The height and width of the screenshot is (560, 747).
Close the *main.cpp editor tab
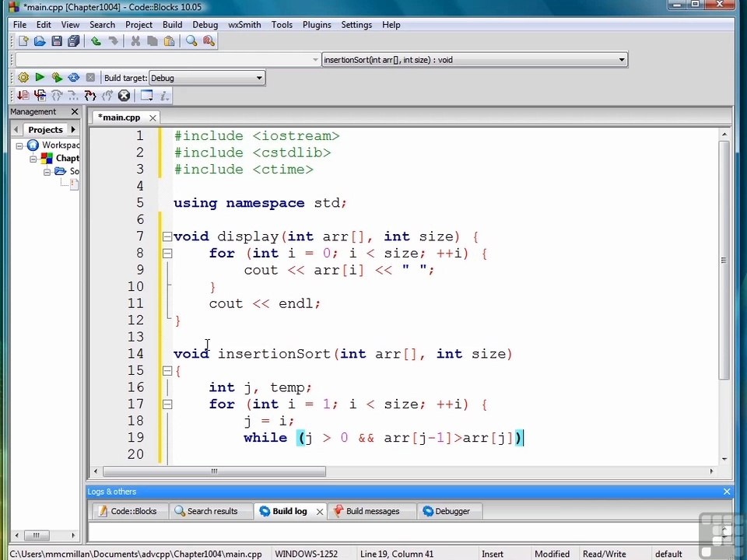(153, 117)
